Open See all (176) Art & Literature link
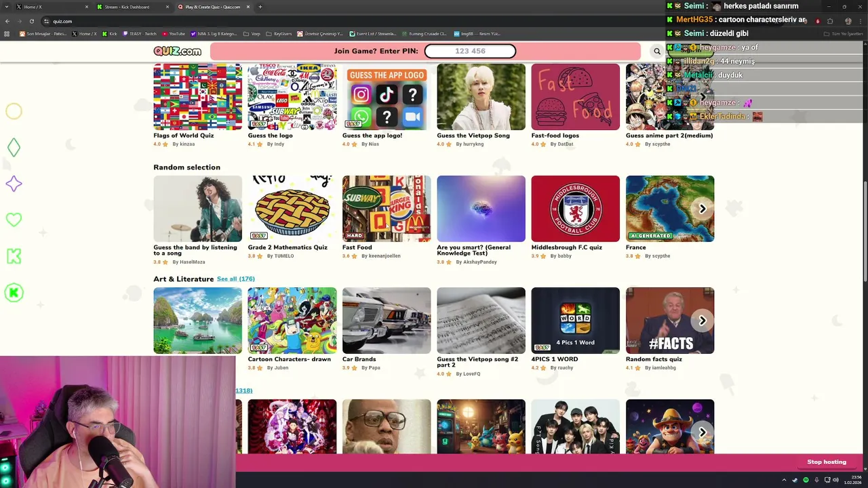Image resolution: width=868 pixels, height=488 pixels. point(235,279)
